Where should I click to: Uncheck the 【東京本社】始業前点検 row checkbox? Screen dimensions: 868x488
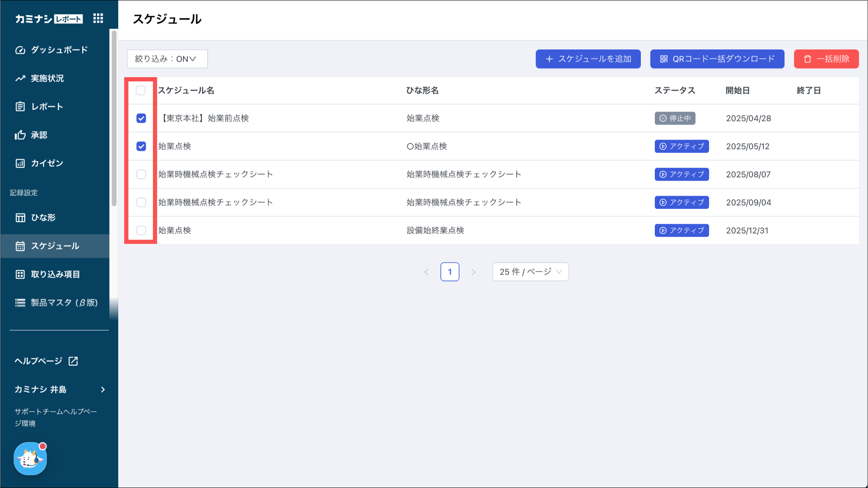point(141,118)
